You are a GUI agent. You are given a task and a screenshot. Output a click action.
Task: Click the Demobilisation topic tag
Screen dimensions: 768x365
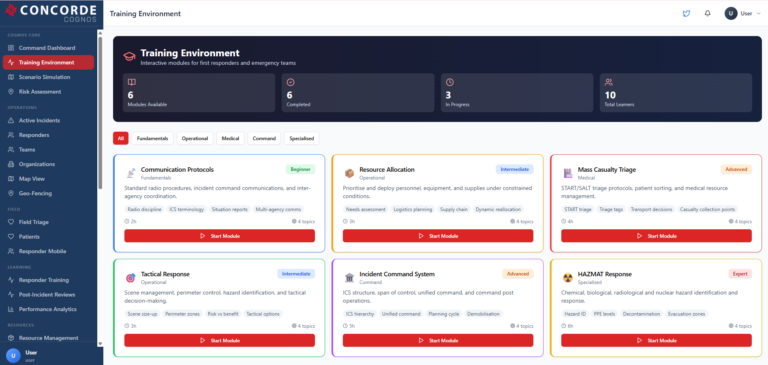tap(483, 314)
